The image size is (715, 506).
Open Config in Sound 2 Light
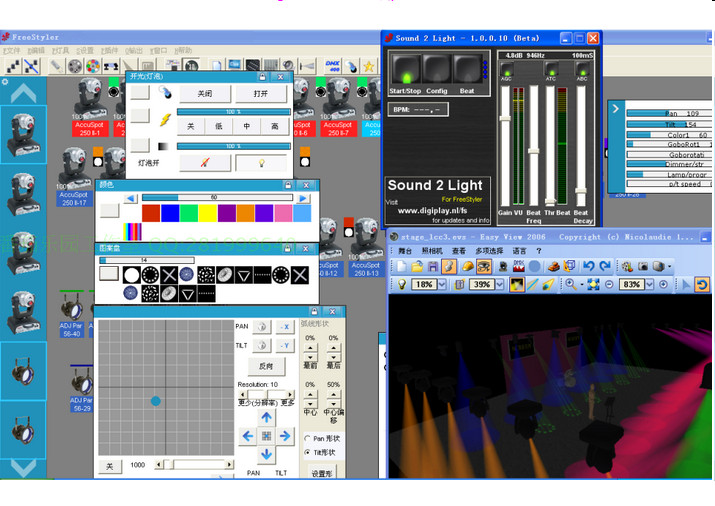(x=436, y=72)
